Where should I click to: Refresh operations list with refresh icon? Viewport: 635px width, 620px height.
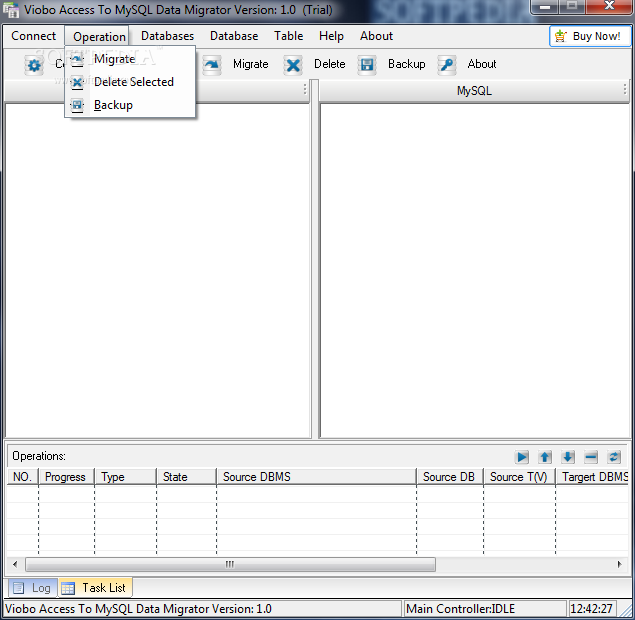coord(614,457)
